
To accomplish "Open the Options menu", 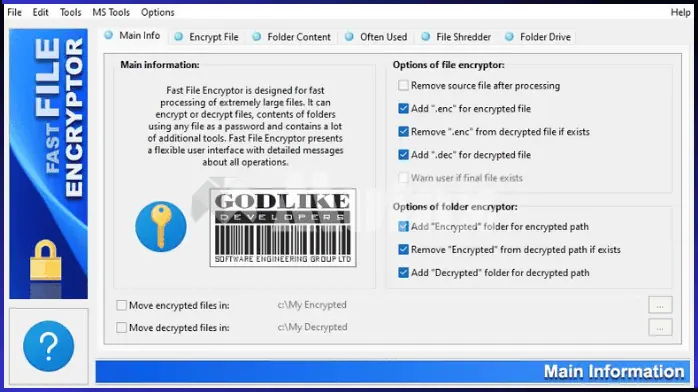I will point(158,12).
